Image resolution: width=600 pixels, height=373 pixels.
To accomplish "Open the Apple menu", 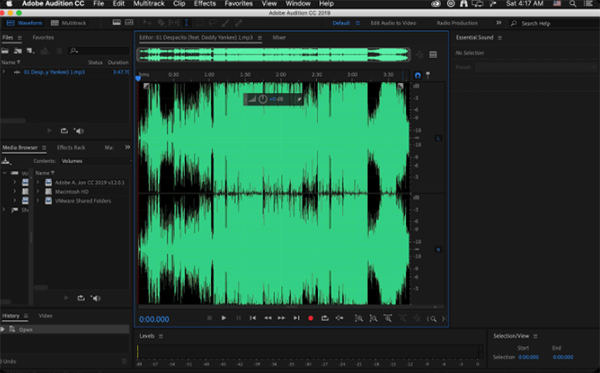I will [9, 3].
